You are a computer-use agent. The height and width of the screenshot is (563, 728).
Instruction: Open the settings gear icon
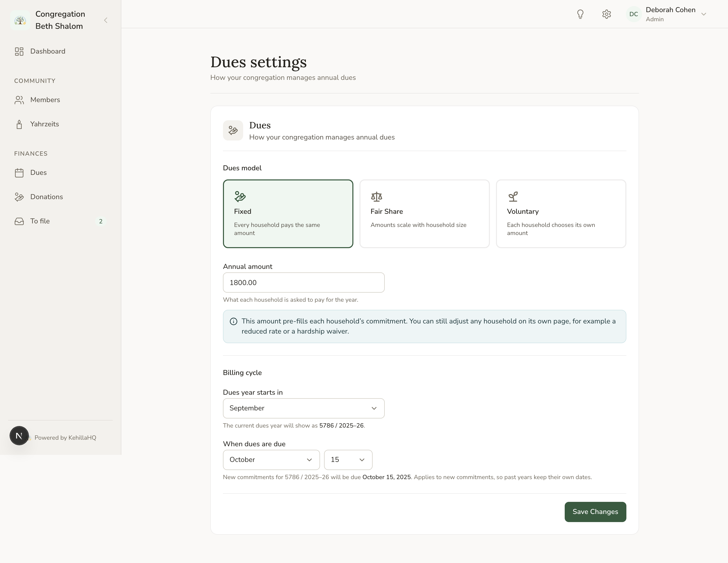pos(607,14)
